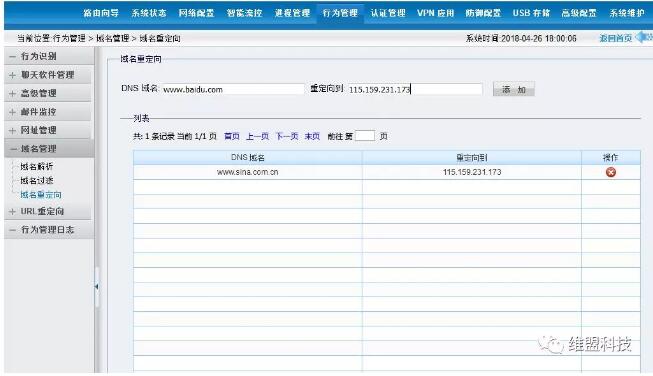Click the return-home arrow icon
This screenshot has height=376, width=653.
tap(643, 37)
